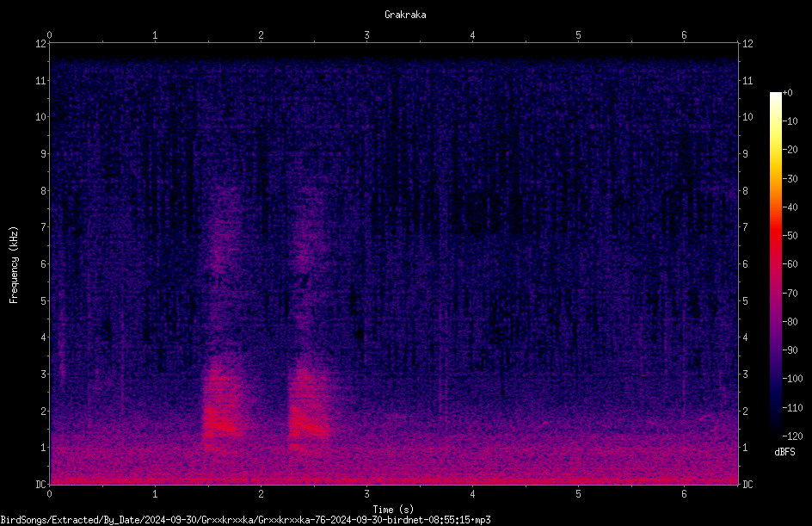Click the 5 kHz label on left axis
Screen dimensions: 812x526
coord(43,300)
